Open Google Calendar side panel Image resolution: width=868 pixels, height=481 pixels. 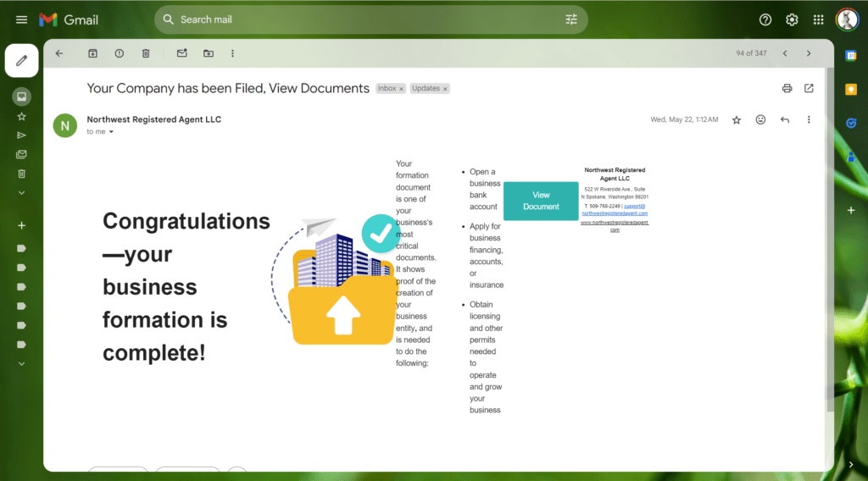851,55
